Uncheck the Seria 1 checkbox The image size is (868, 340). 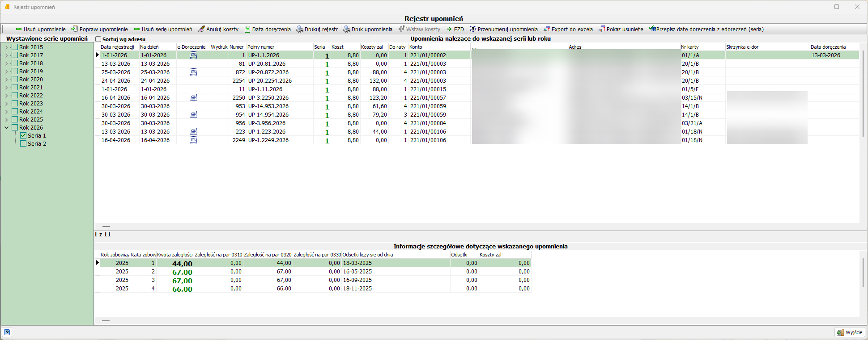[x=23, y=135]
